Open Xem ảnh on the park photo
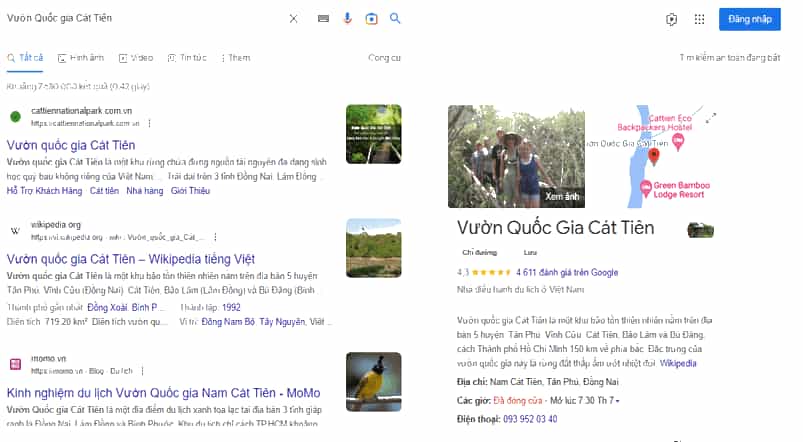The image size is (803, 442). [562, 197]
